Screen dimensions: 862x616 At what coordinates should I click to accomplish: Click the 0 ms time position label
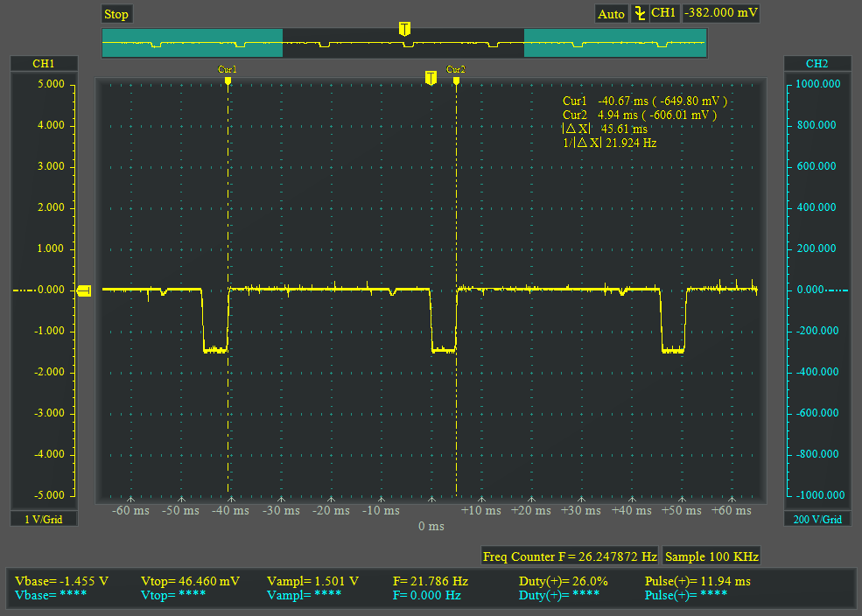coord(431,526)
